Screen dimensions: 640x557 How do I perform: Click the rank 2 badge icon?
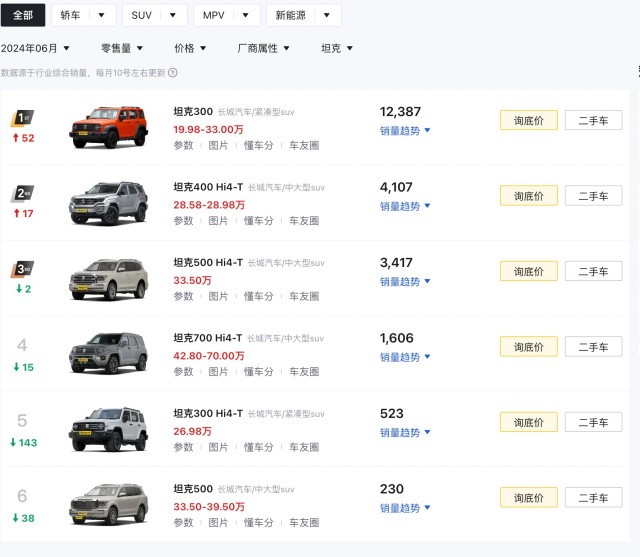pyautogui.click(x=22, y=193)
